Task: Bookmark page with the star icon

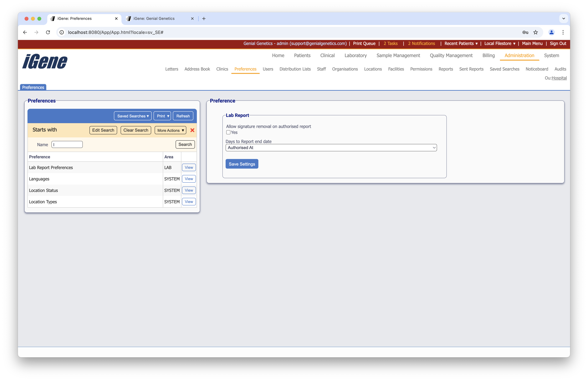Action: coord(535,32)
